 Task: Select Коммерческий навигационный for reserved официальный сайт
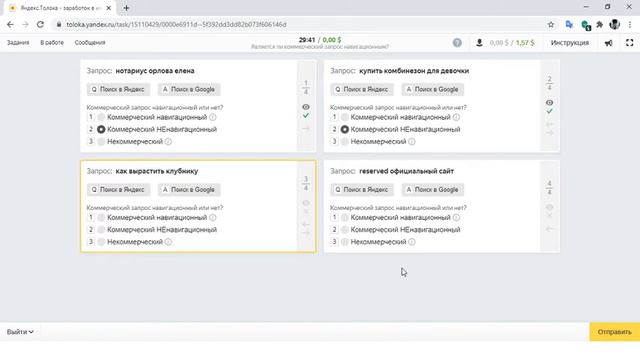pyautogui.click(x=345, y=218)
